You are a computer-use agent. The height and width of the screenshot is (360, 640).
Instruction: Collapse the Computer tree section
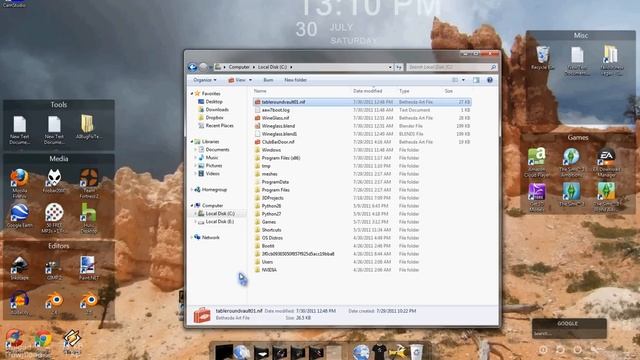point(192,206)
